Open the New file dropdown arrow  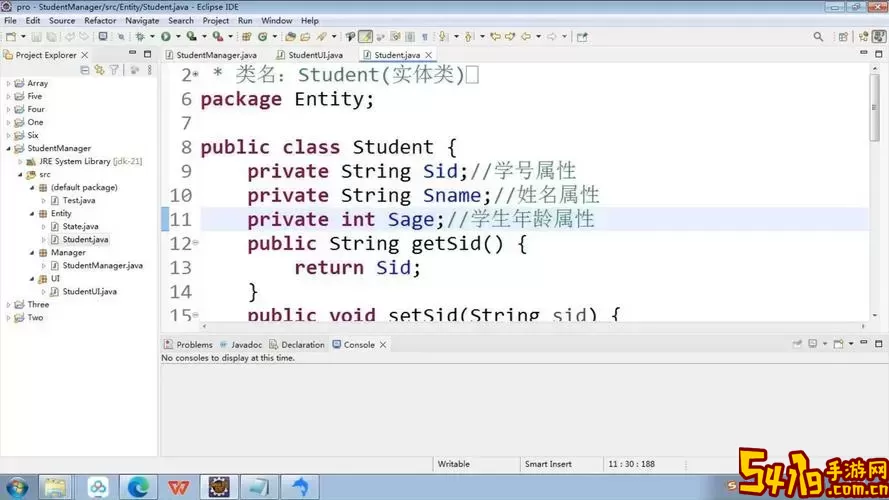click(23, 37)
